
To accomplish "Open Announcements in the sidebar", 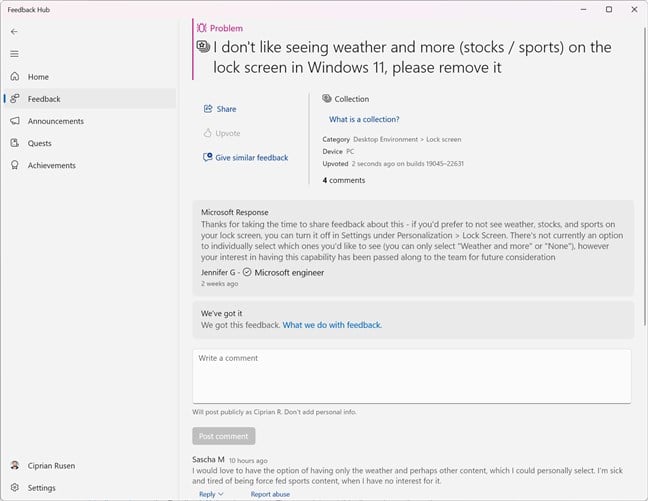I will tap(90, 121).
